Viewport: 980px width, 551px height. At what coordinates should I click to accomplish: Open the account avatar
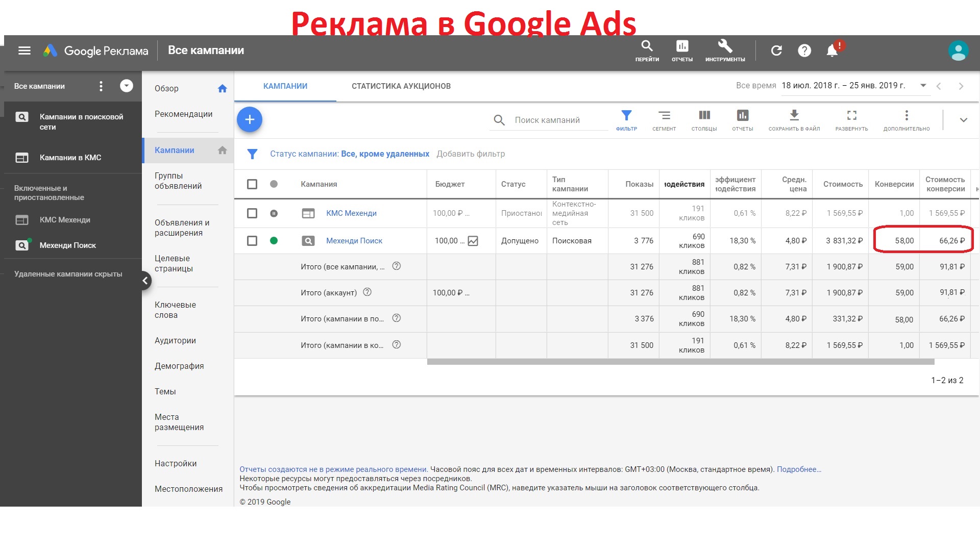958,51
